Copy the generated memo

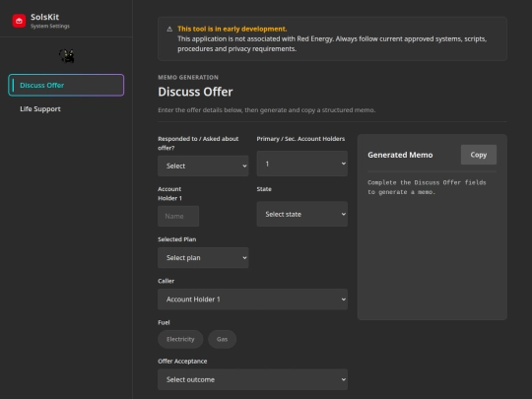point(479,155)
